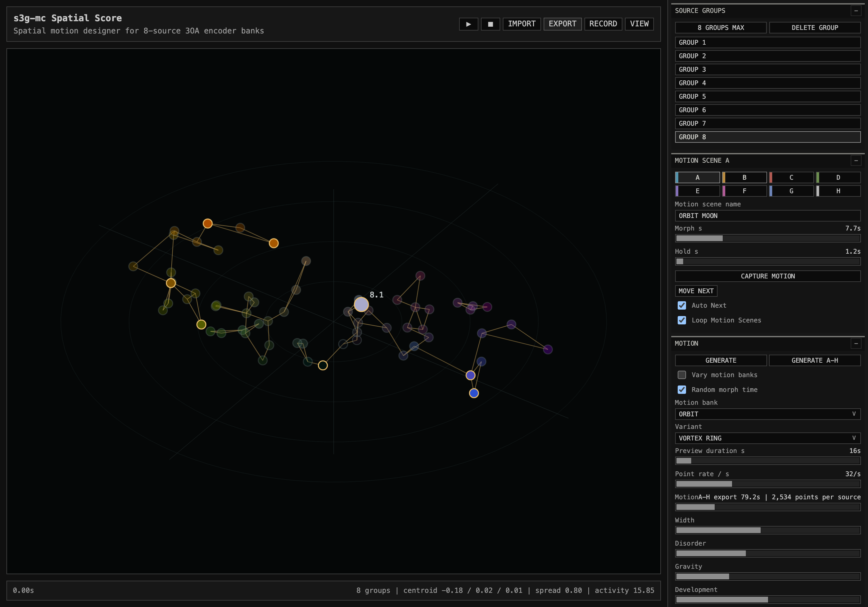Select GROUP 8 in the list
Screen dimensions: 868x607
point(768,137)
